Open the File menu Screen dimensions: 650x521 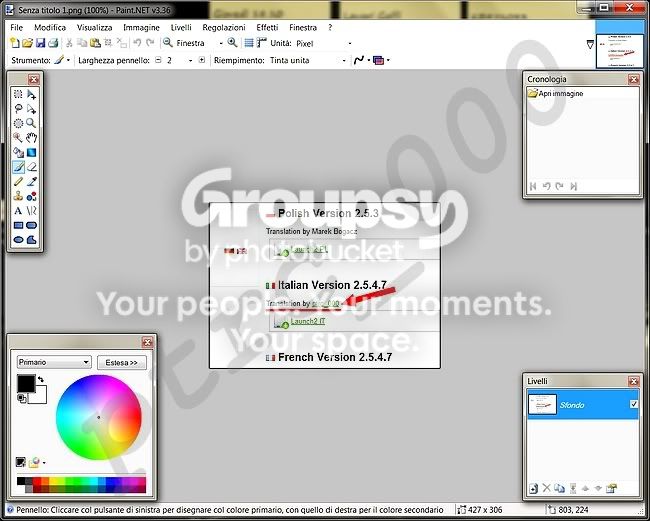17,27
